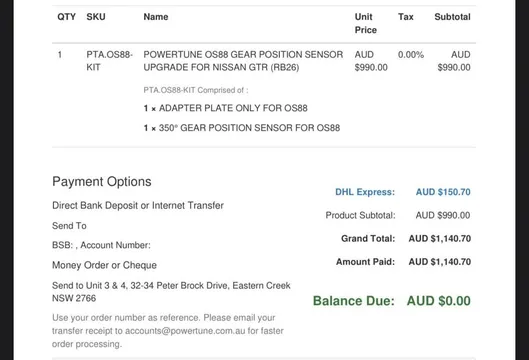Click the 350° GEAR POSITION SENSOR item

[x=242, y=128]
